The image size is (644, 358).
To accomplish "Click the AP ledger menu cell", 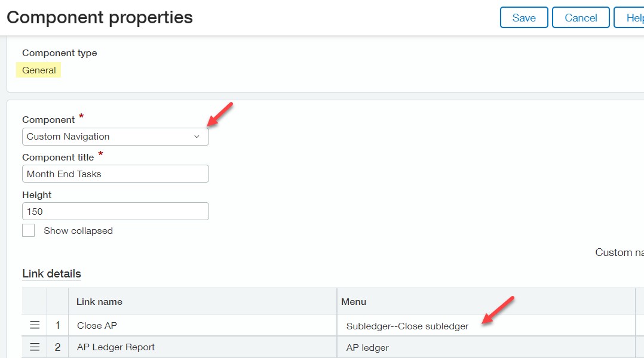I will point(485,347).
